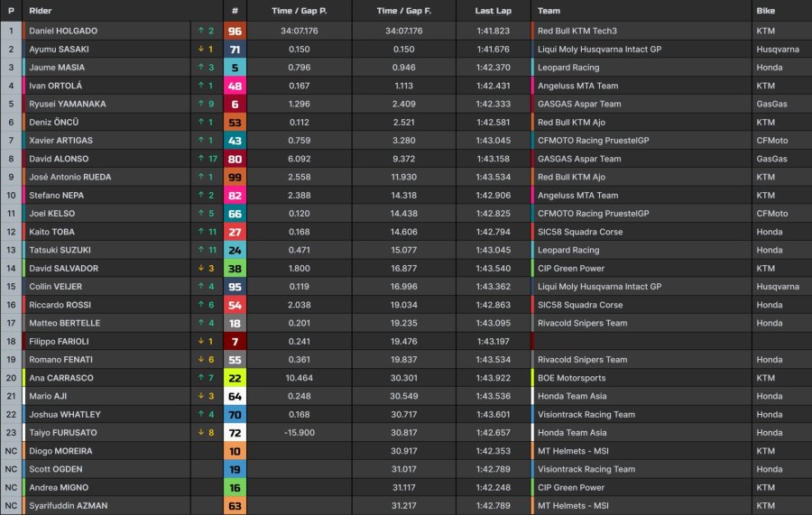Sort by the Rider column header
This screenshot has height=515, width=812.
click(x=41, y=10)
